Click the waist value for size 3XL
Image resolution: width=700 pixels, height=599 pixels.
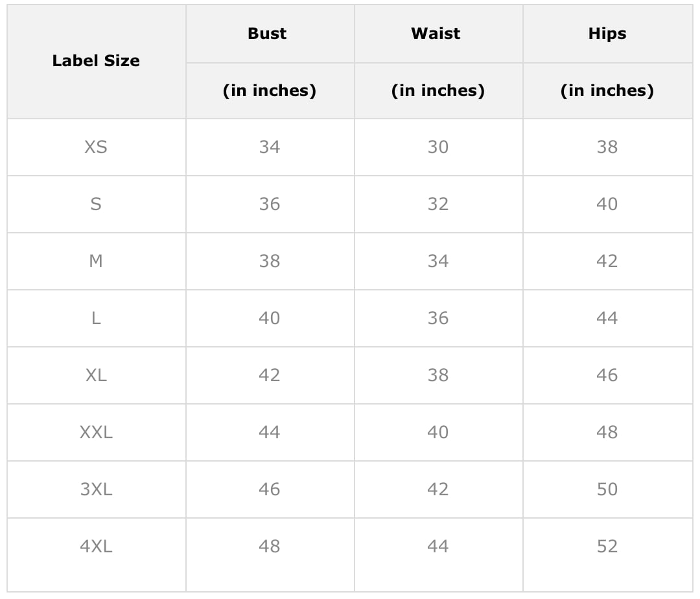point(438,489)
